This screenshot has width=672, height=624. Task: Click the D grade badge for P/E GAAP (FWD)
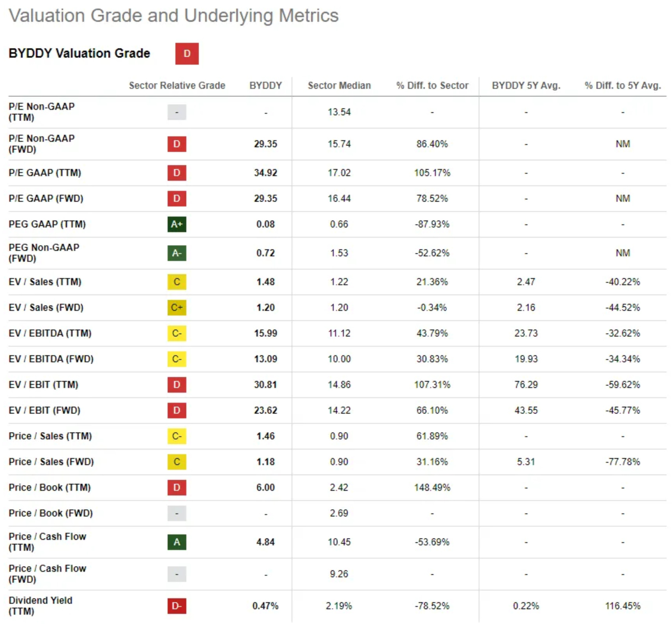(x=177, y=199)
